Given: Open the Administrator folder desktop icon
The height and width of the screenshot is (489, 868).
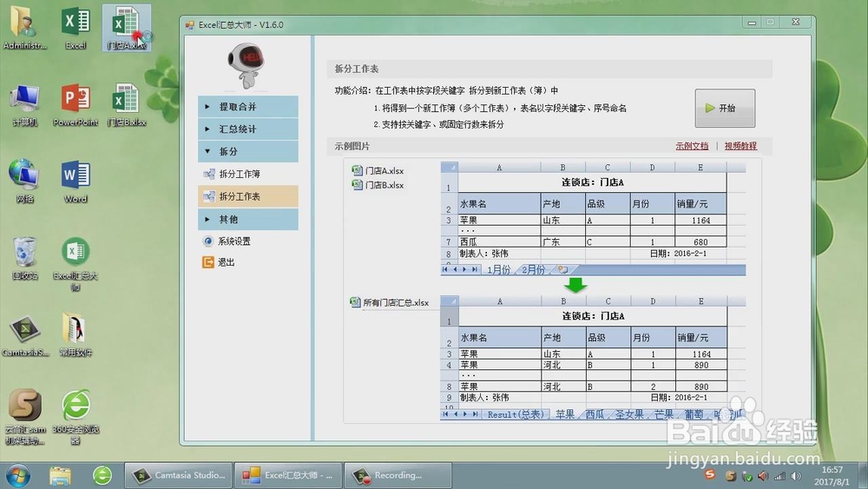Looking at the screenshot, I should [x=24, y=28].
